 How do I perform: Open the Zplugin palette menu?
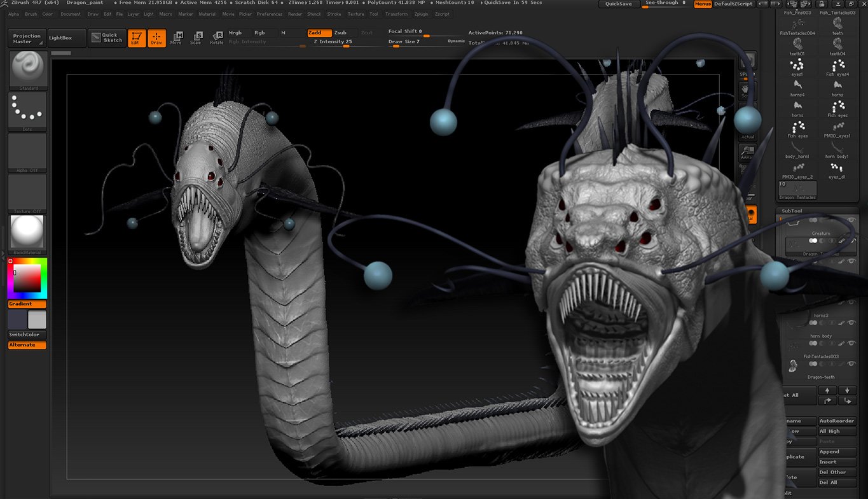[421, 14]
